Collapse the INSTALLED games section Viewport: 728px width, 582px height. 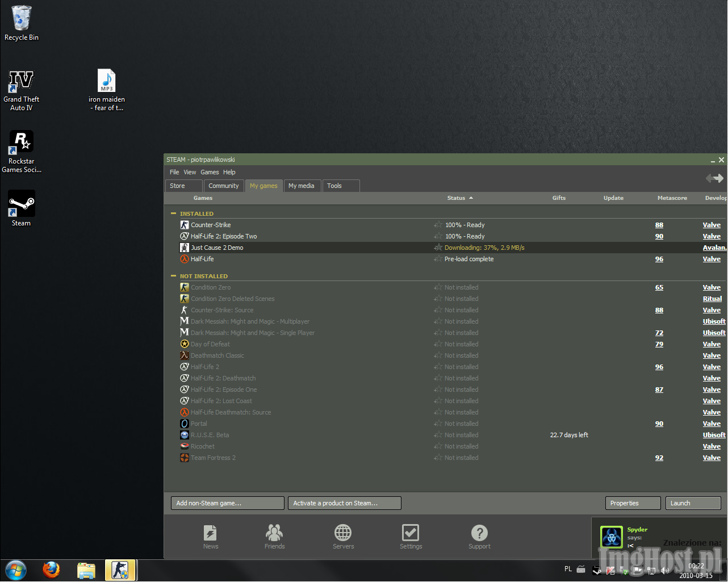(x=174, y=213)
